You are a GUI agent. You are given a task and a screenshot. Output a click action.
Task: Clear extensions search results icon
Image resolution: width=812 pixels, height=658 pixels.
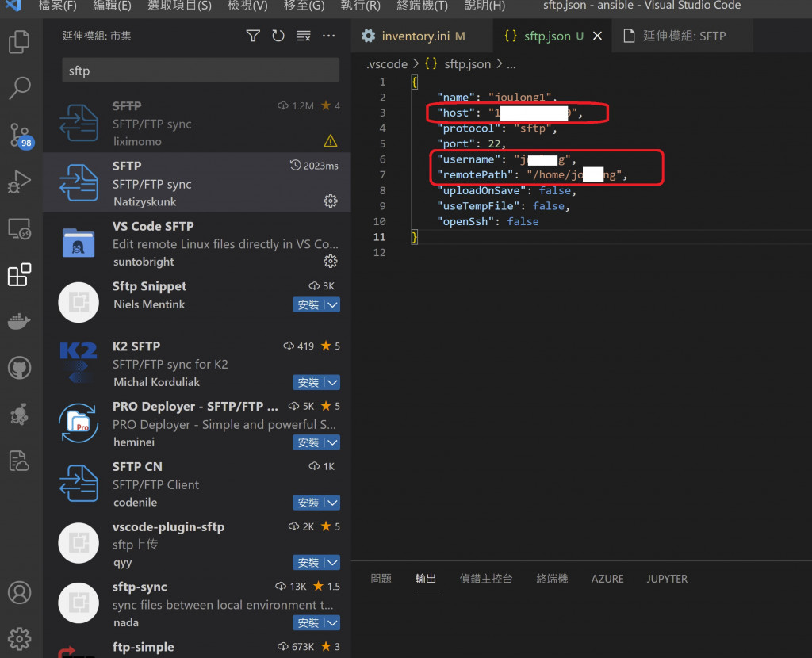click(304, 36)
